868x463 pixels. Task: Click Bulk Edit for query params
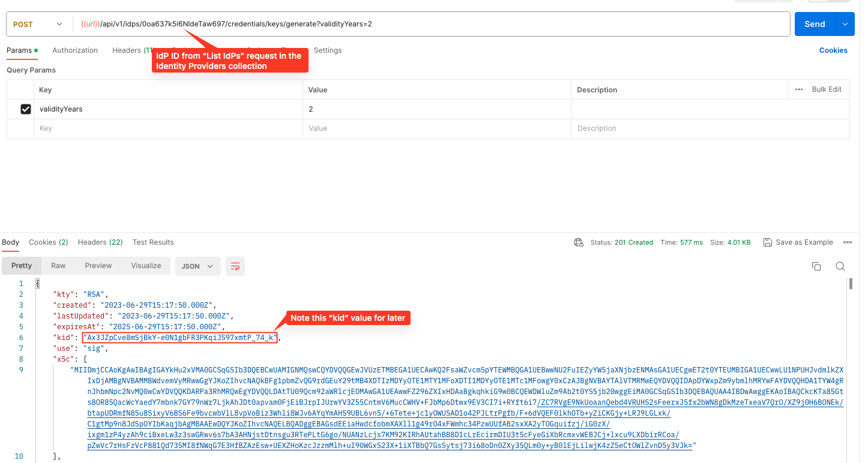[x=827, y=89]
